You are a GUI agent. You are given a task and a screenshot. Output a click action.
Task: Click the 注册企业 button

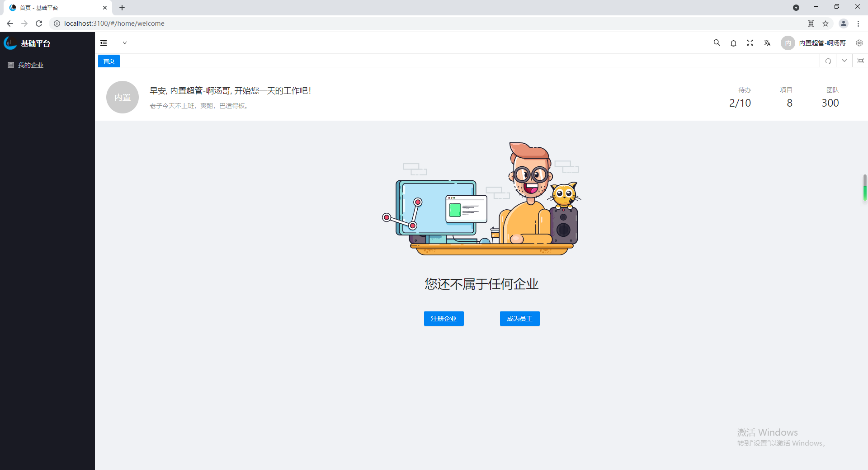(x=443, y=319)
